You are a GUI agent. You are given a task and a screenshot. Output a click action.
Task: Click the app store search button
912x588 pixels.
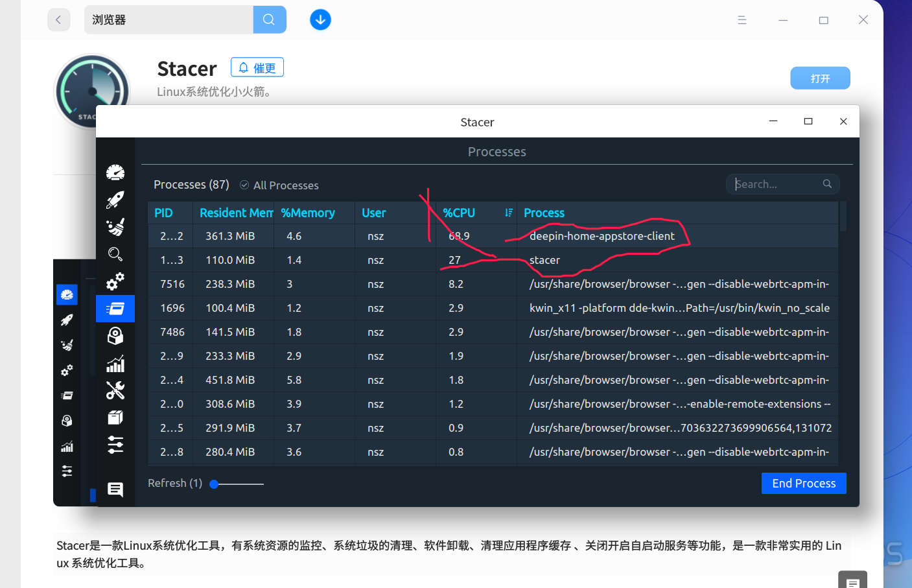click(x=269, y=19)
